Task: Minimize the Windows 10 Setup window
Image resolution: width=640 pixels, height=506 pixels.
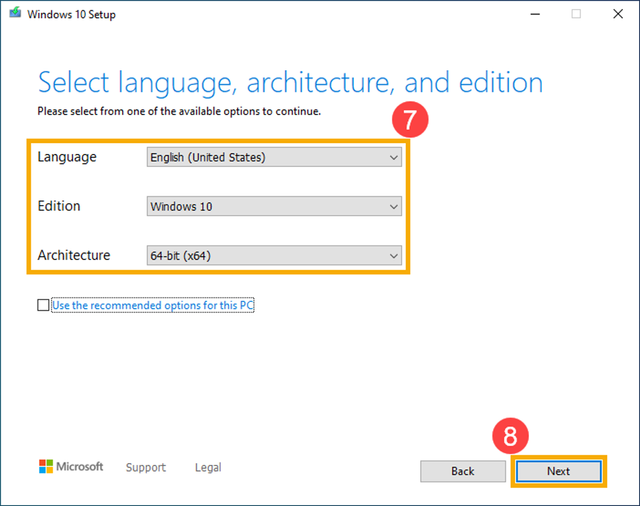Action: tap(535, 14)
